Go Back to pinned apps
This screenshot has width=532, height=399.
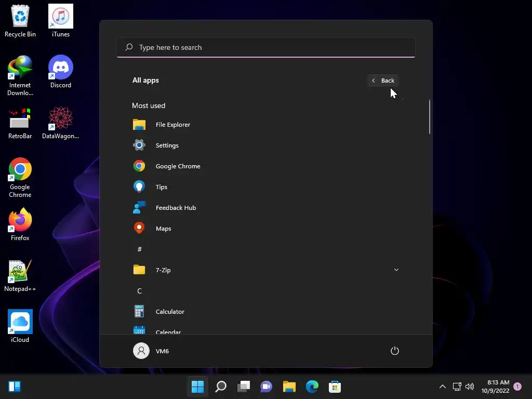pyautogui.click(x=383, y=81)
